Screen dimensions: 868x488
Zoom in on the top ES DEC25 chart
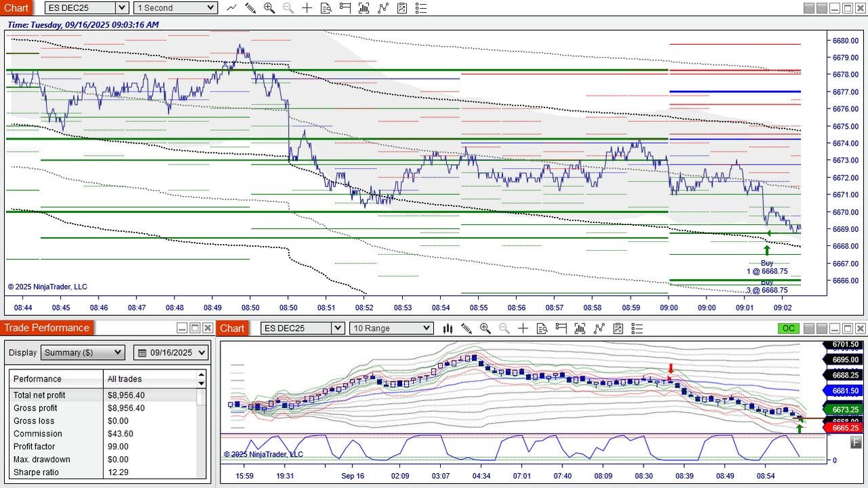coord(269,8)
